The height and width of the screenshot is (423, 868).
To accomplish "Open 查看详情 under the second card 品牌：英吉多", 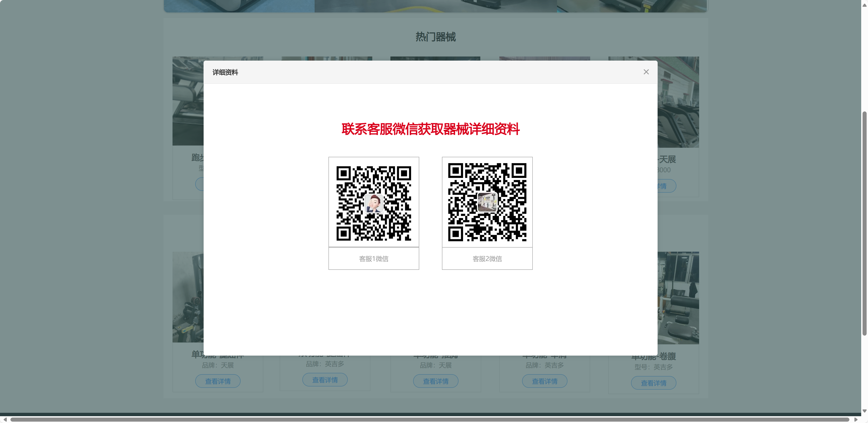I will coord(325,380).
